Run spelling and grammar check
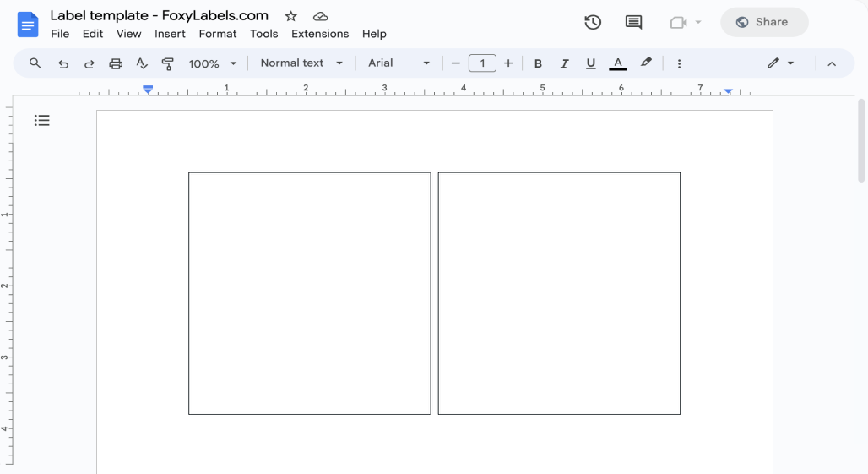The image size is (868, 474). (x=142, y=63)
